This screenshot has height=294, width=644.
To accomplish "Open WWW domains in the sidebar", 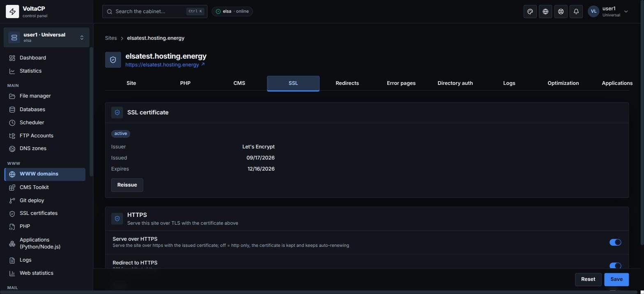I will pyautogui.click(x=45, y=174).
